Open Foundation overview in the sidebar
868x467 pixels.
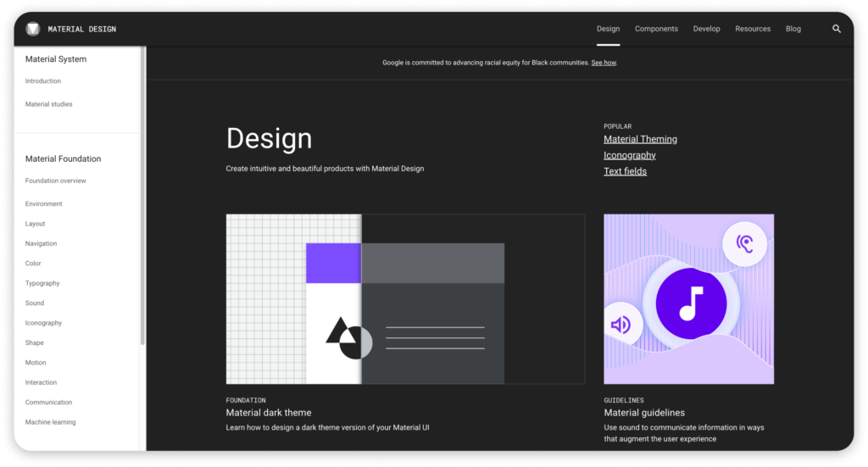tap(55, 181)
